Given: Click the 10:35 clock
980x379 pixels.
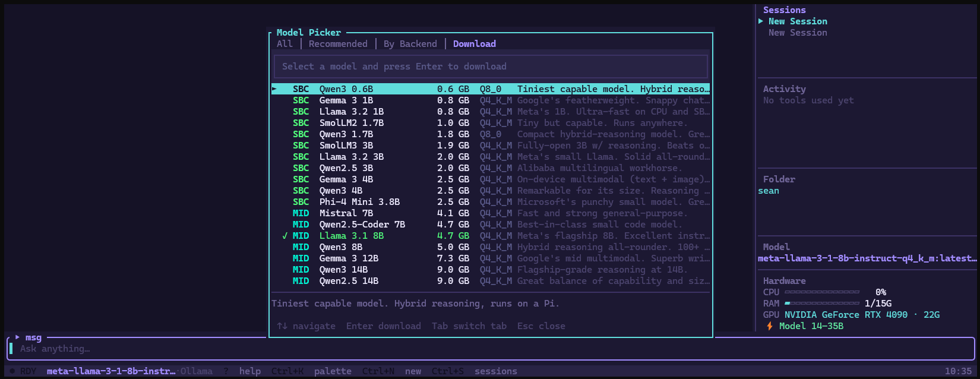Looking at the screenshot, I should click(x=958, y=371).
